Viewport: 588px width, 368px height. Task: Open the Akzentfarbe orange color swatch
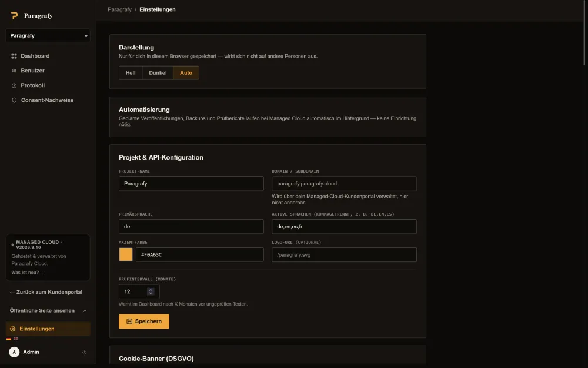click(126, 254)
